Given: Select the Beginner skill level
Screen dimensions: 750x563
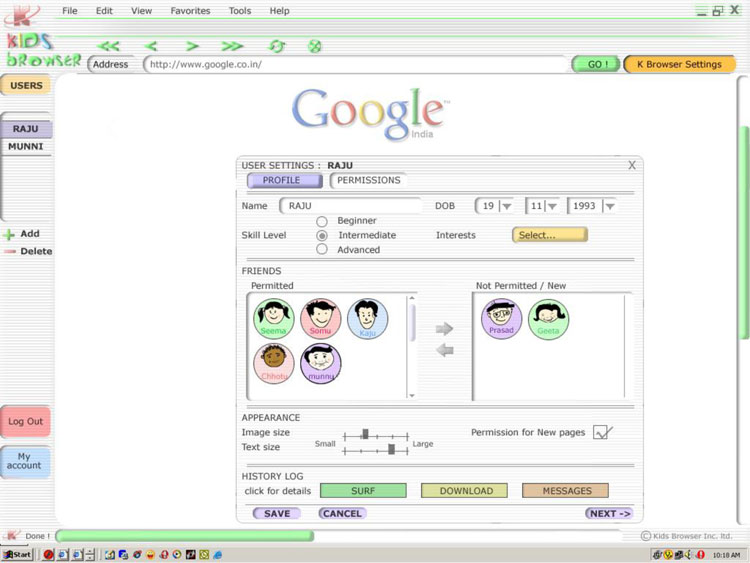Looking at the screenshot, I should (x=322, y=221).
